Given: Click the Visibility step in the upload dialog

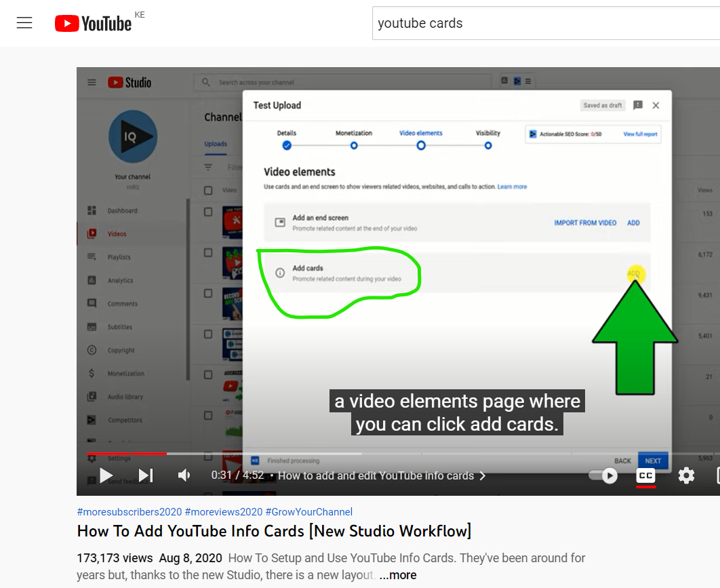Looking at the screenshot, I should click(x=487, y=139).
